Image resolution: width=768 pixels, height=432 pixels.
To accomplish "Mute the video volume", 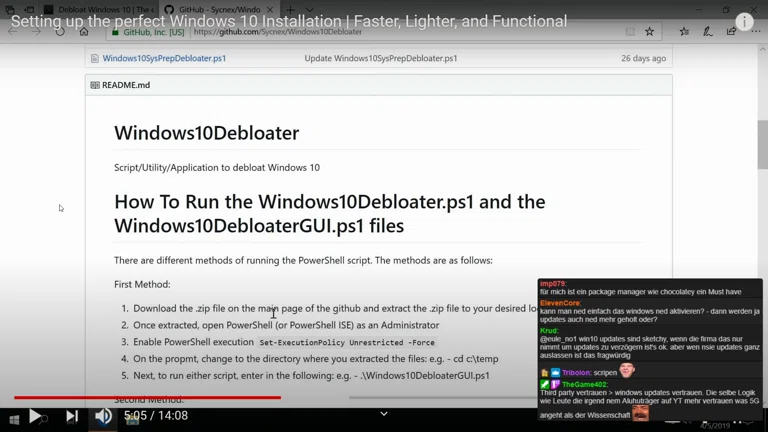I will pos(103,416).
